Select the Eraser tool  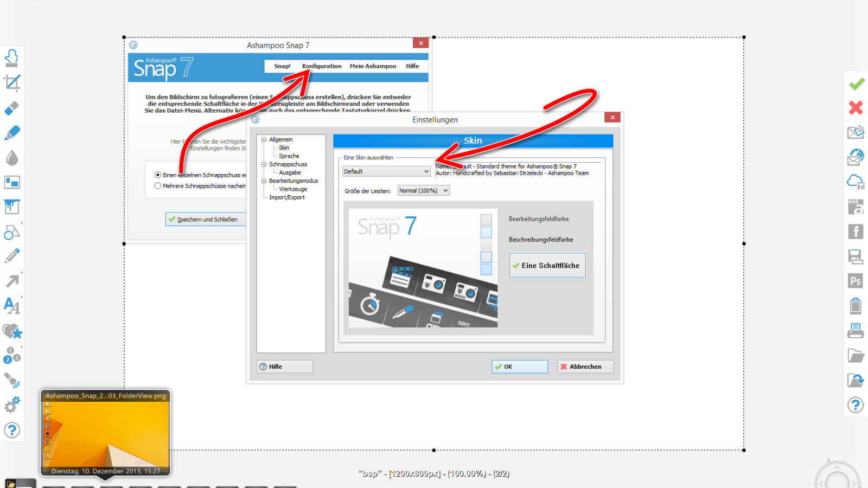pos(12,108)
